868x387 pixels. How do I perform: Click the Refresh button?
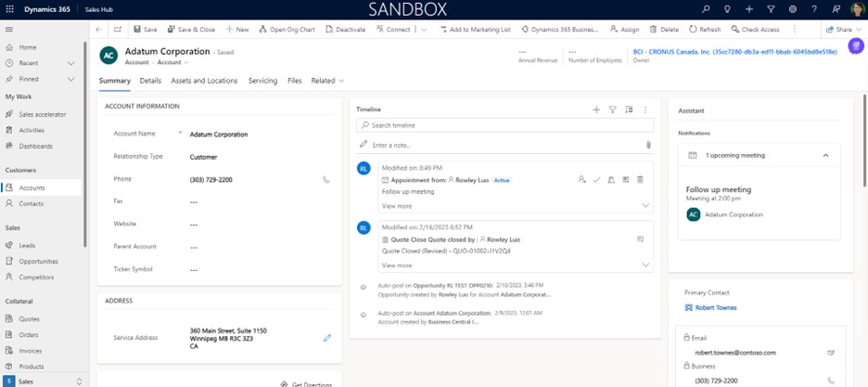pyautogui.click(x=705, y=30)
